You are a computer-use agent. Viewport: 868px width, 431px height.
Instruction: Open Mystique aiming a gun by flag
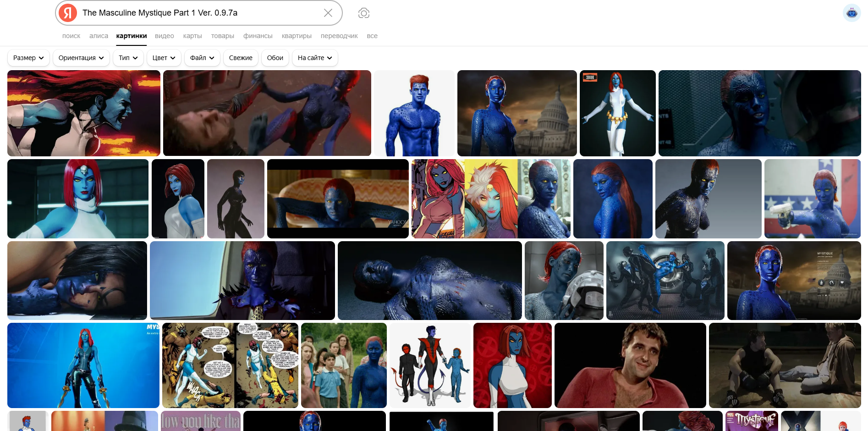813,199
